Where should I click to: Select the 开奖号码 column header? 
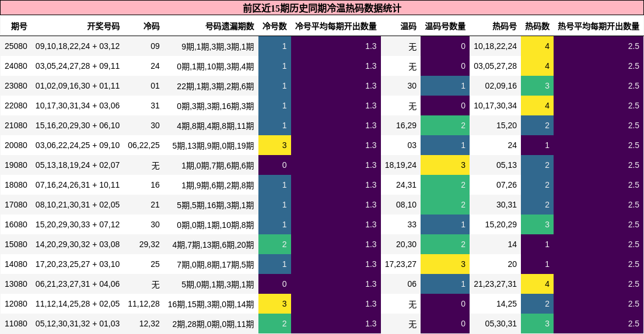coord(103,26)
